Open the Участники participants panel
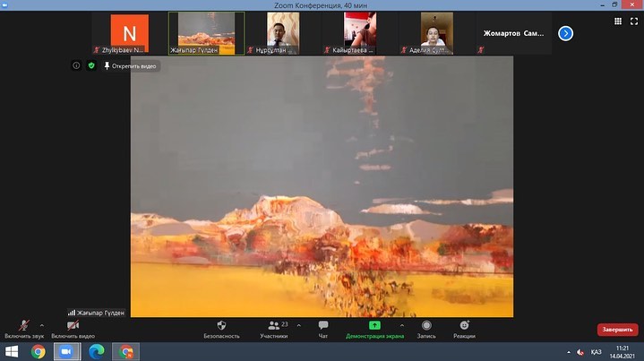Screen dimensions: 644x361 [274, 330]
